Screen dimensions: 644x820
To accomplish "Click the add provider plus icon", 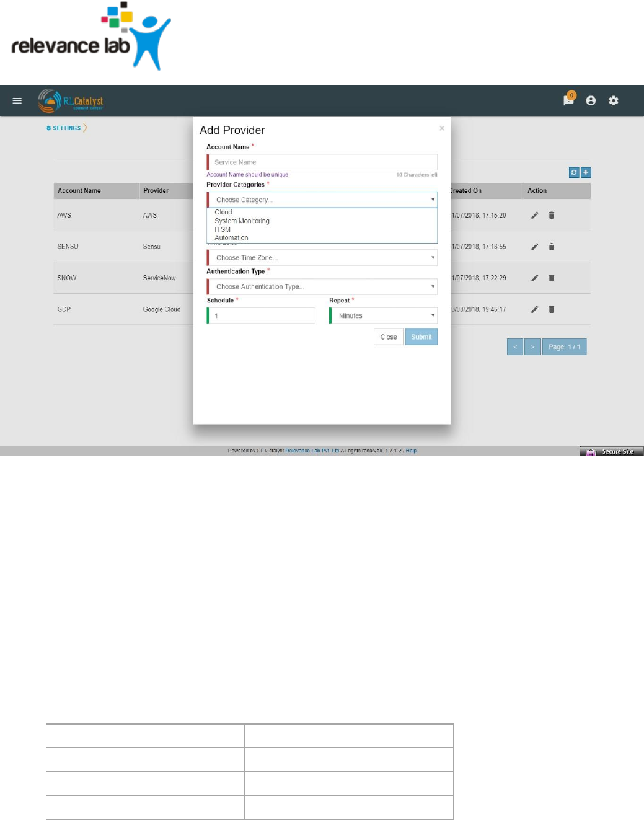I will click(x=586, y=172).
